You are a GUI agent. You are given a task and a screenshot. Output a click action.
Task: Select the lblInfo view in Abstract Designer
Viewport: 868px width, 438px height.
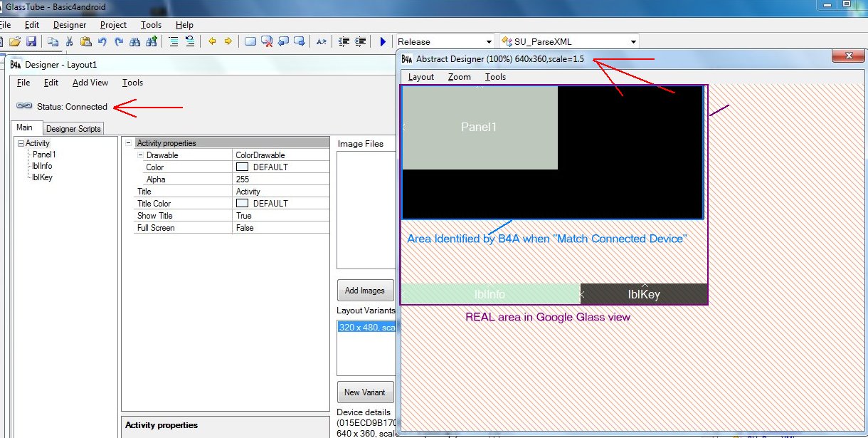coord(490,294)
